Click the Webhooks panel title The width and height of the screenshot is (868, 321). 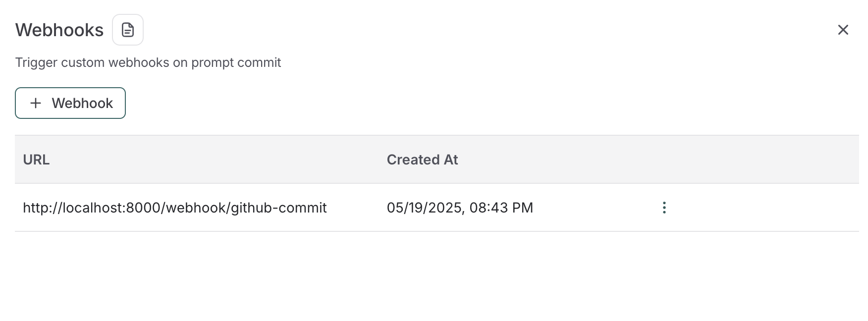59,30
